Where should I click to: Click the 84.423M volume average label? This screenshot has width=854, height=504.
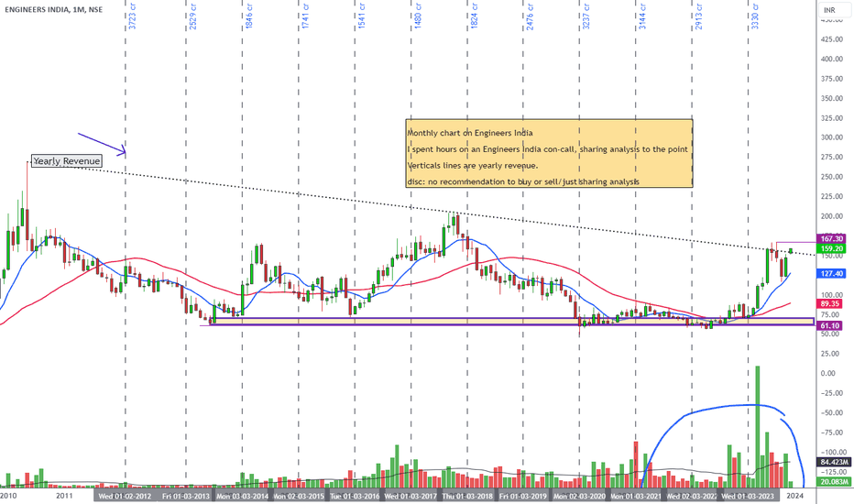[x=833, y=462]
